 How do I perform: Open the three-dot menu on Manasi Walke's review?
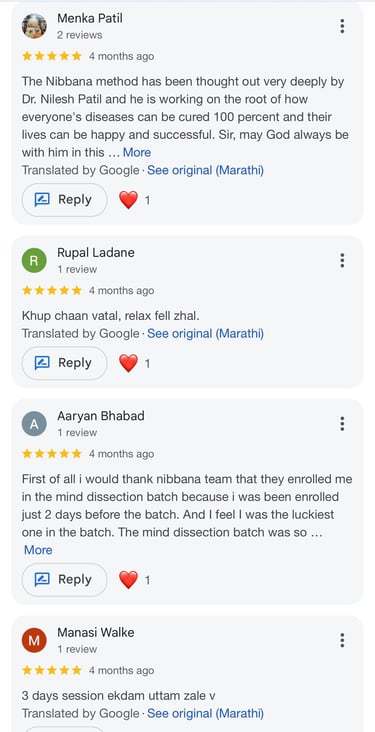click(x=342, y=640)
